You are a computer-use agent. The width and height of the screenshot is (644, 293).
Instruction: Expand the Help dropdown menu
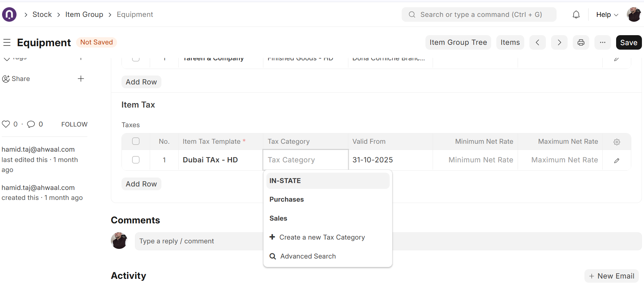(x=607, y=14)
